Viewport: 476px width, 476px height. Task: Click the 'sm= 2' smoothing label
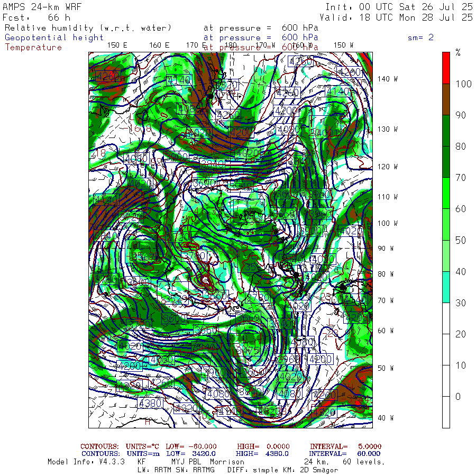(420, 38)
